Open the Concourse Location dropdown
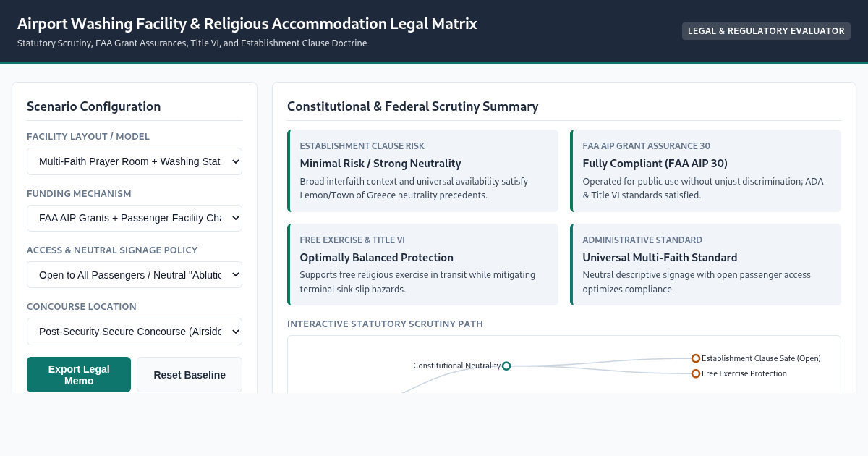This screenshot has width=868, height=456. click(x=135, y=332)
